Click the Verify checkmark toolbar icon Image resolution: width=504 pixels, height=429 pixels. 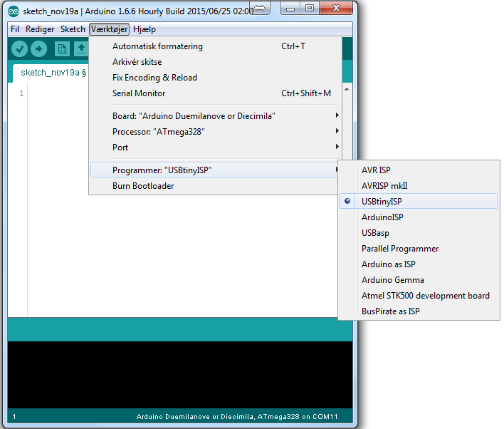[19, 49]
